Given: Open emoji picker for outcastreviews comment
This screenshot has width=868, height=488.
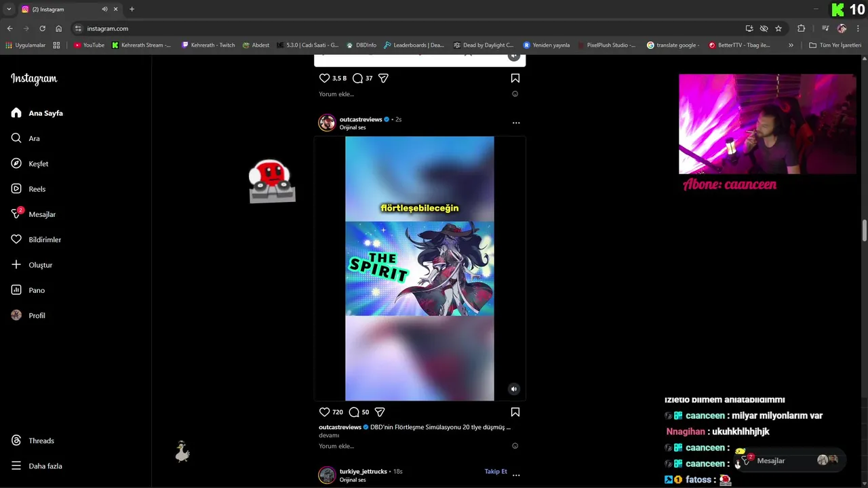Looking at the screenshot, I should point(515,446).
